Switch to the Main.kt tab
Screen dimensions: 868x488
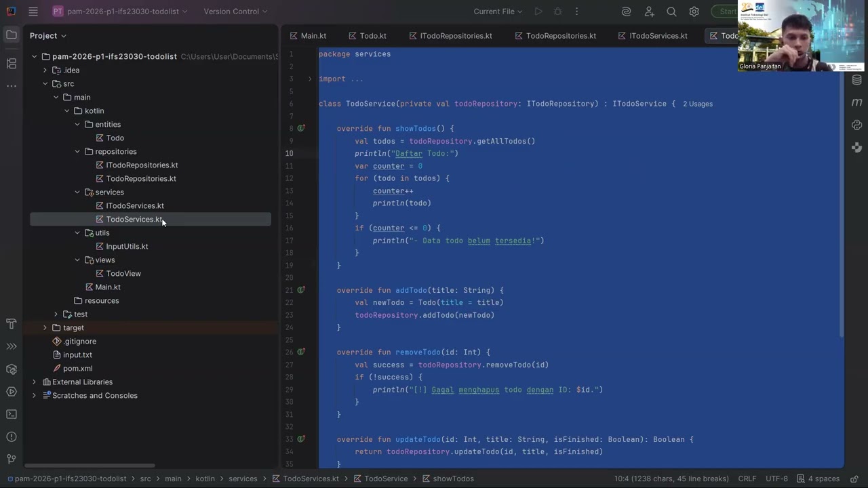pyautogui.click(x=307, y=36)
